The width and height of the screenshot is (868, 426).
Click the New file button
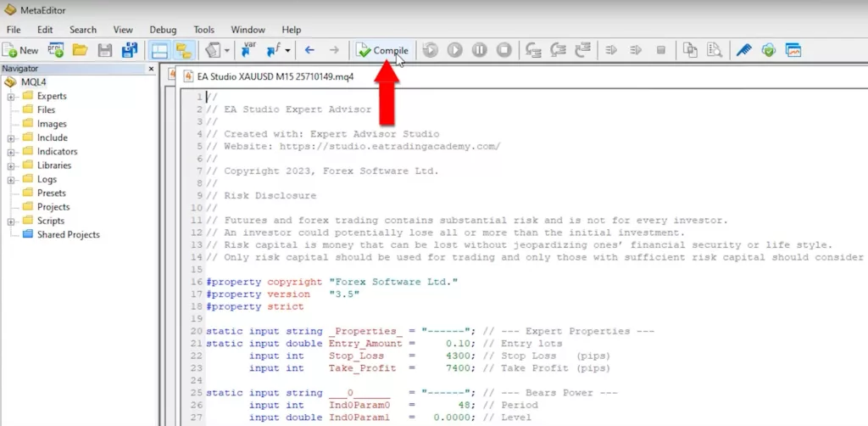click(21, 50)
